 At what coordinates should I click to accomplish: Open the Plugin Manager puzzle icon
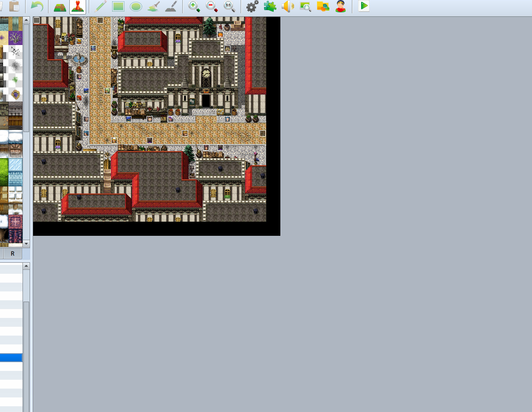270,6
